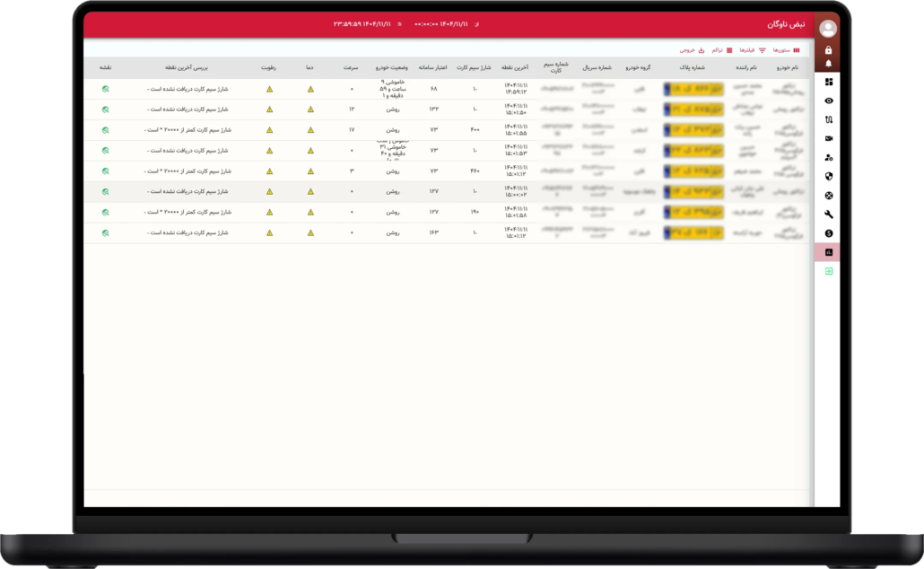924x569 pixels.
Task: Click the green map icon in first row
Action: coord(105,89)
